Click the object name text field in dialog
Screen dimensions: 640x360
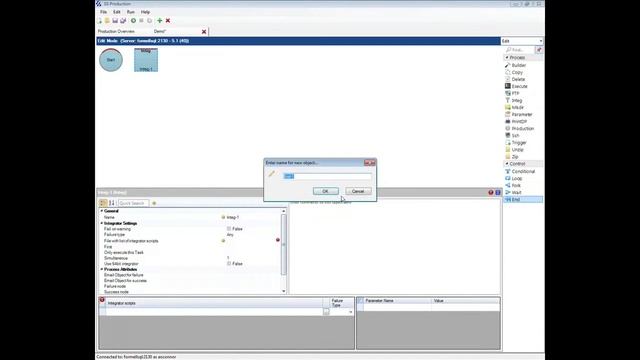(327, 176)
